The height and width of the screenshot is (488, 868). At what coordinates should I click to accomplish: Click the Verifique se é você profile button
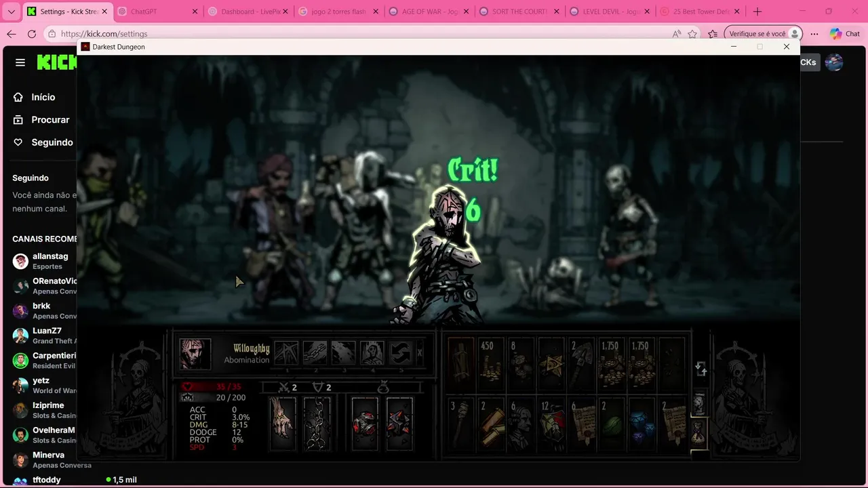pos(764,34)
